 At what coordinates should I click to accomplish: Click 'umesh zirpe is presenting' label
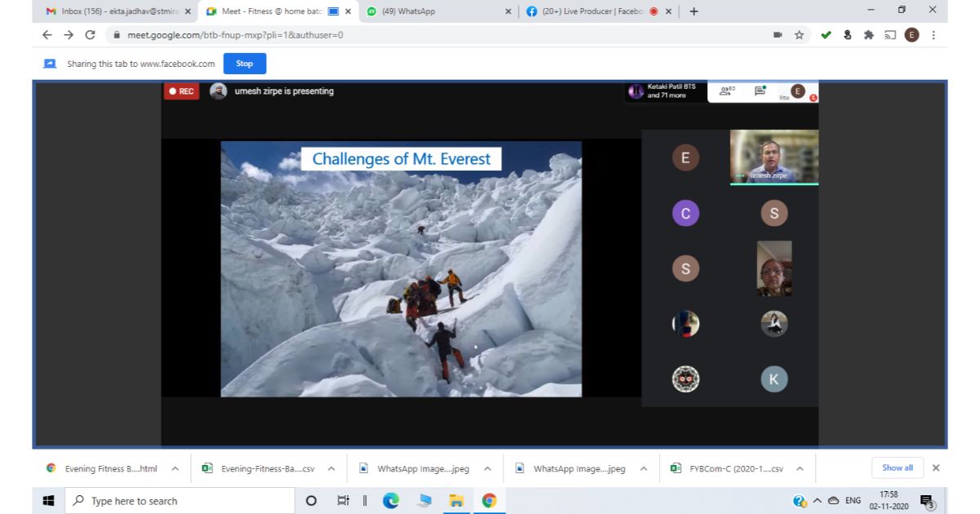coord(283,91)
